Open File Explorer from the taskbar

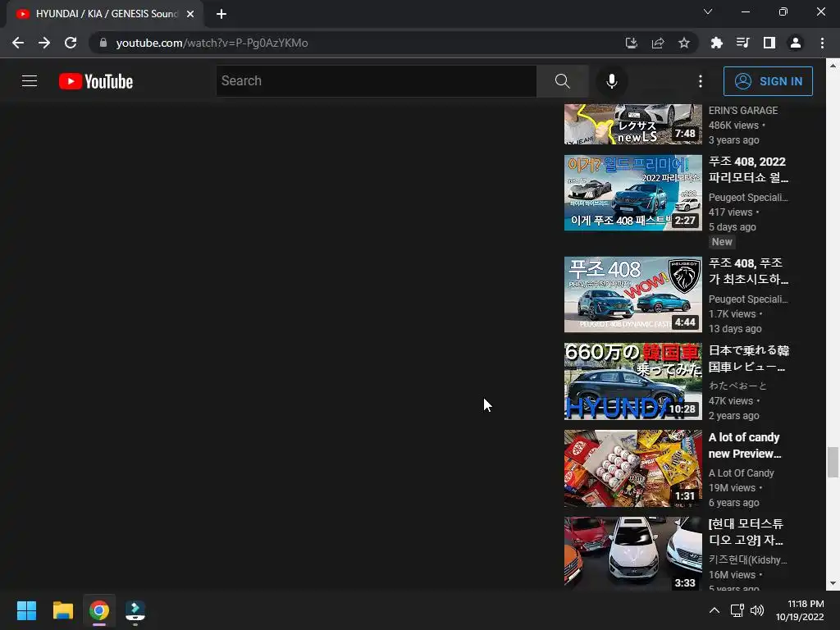pos(62,610)
